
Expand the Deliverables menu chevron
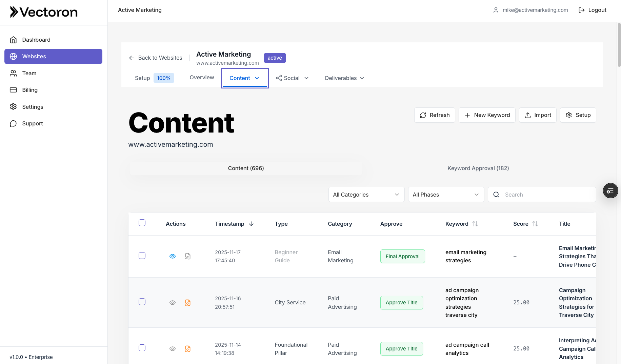coord(362,78)
